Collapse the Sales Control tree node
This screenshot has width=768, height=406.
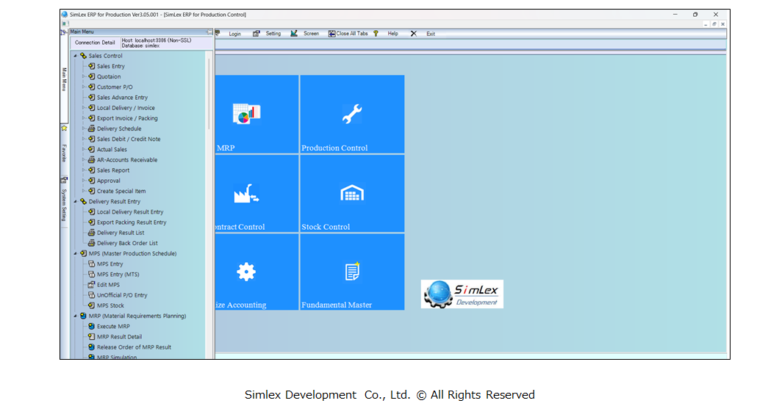pos(75,56)
